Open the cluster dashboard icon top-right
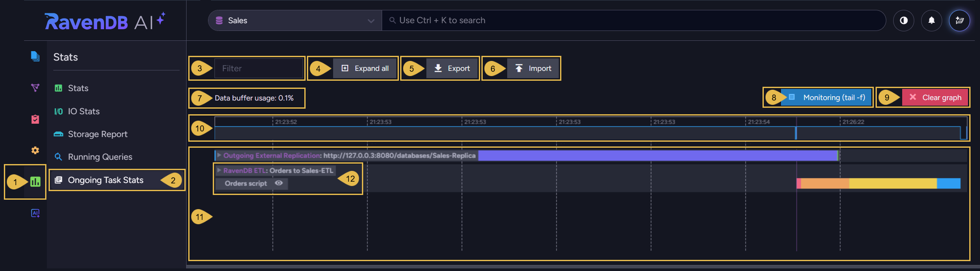 click(959, 20)
